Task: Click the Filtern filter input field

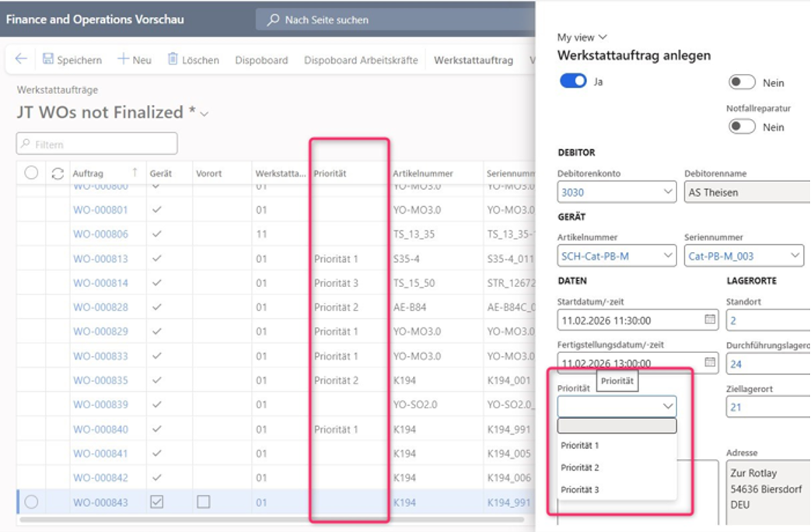Action: [97, 144]
